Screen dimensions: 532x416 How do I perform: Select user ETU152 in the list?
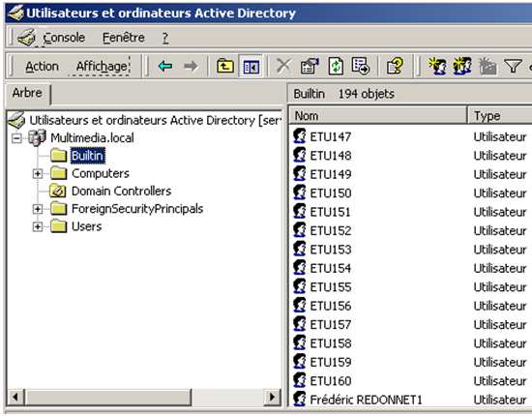click(x=331, y=230)
